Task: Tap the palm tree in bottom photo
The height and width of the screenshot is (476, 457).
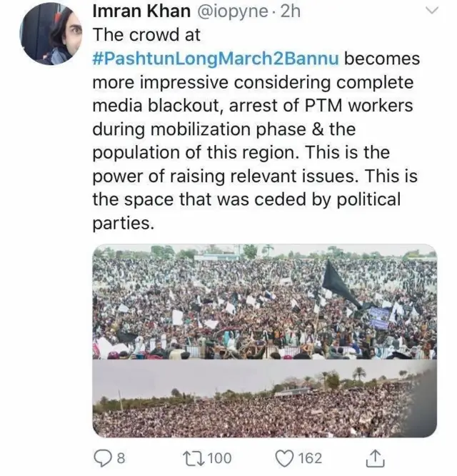Action: coord(359,374)
